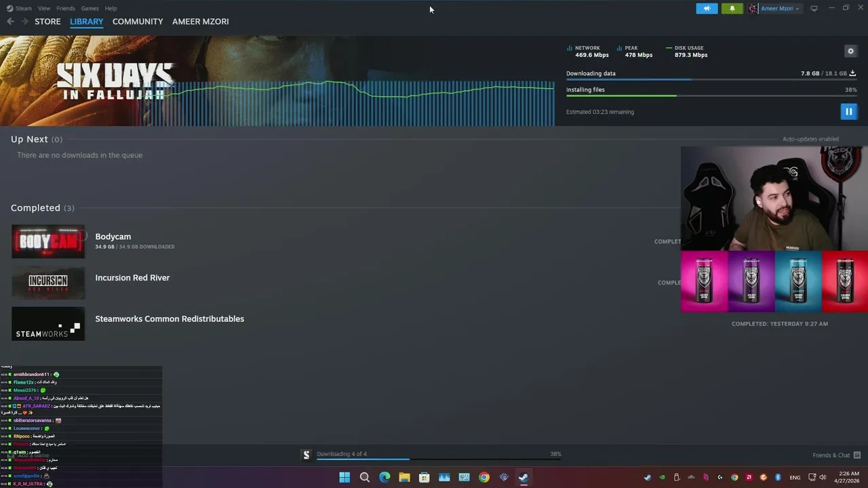Open the Games menu
868x488 pixels.
tap(90, 8)
